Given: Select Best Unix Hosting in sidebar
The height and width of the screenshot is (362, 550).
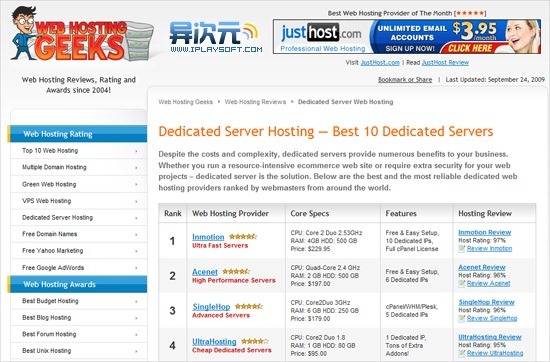Looking at the screenshot, I should click(x=79, y=351).
